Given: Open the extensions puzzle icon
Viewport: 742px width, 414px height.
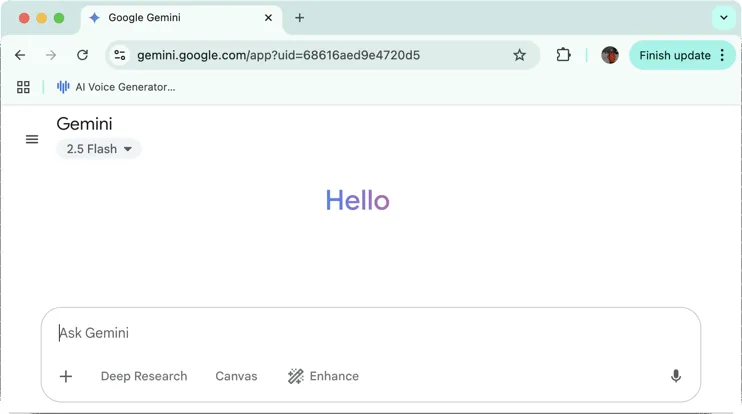Looking at the screenshot, I should click(x=563, y=55).
